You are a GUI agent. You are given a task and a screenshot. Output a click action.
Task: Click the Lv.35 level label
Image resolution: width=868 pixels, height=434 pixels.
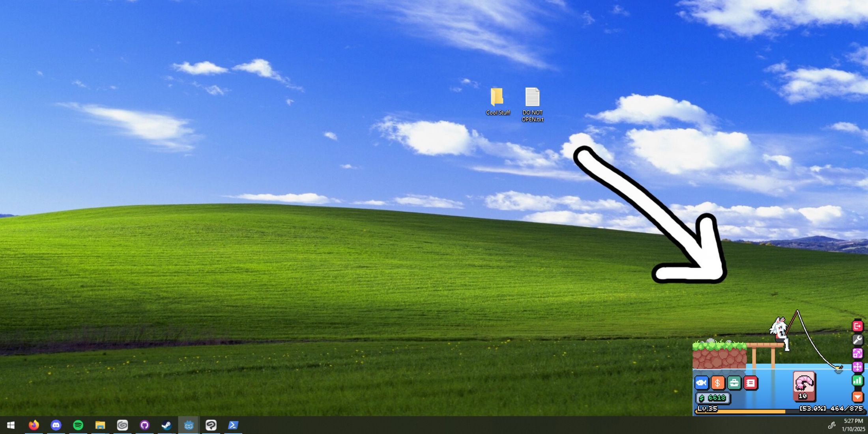click(707, 408)
